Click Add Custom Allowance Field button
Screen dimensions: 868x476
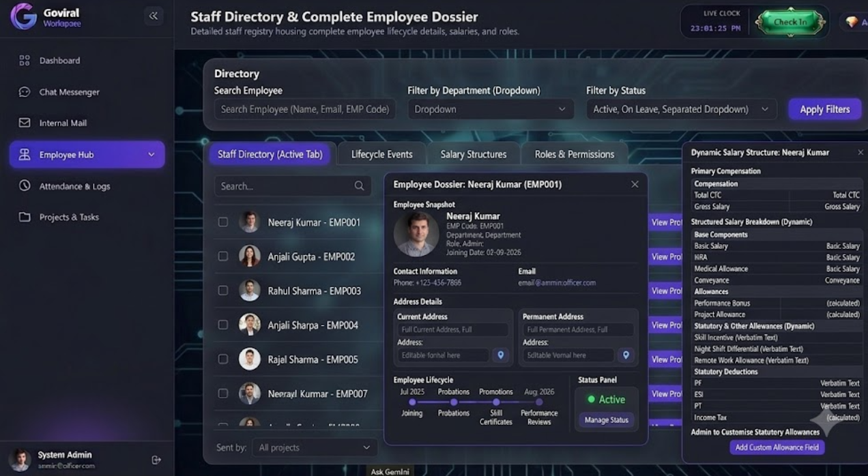coord(777,447)
